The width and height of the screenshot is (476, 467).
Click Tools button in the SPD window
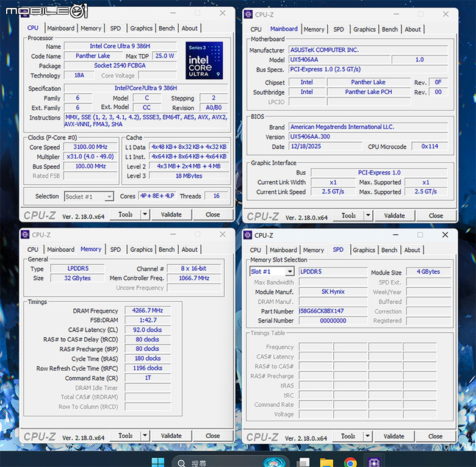[x=348, y=437]
